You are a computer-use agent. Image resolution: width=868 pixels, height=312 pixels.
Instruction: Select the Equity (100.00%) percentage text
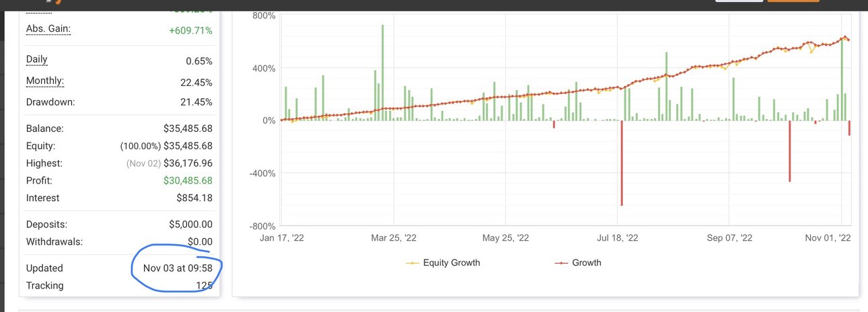click(140, 146)
